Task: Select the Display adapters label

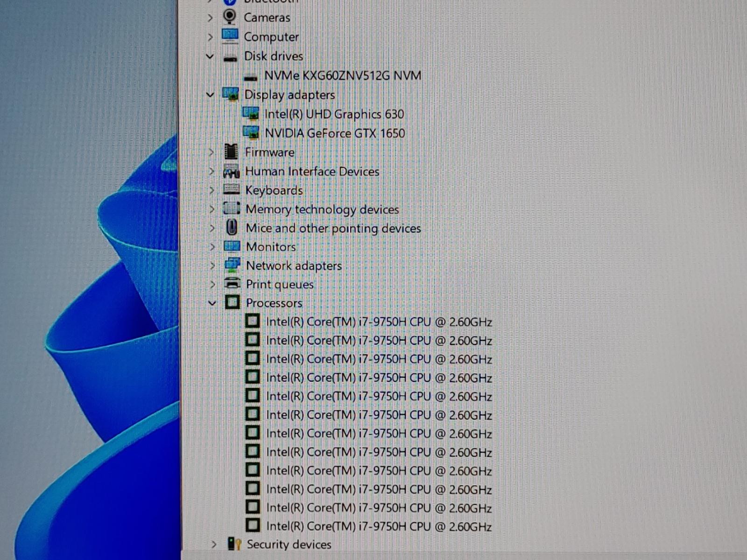Action: [x=290, y=95]
